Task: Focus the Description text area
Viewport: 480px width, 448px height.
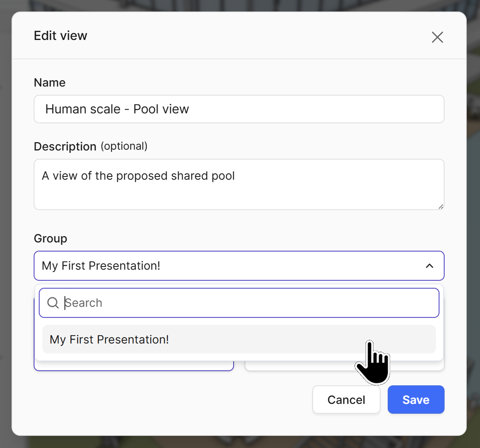Action: coord(239,191)
